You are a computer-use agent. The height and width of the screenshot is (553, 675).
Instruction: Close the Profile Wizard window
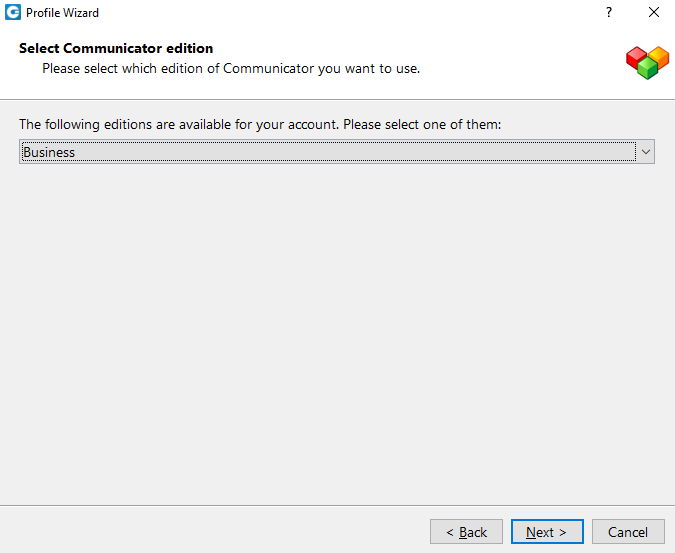[654, 12]
